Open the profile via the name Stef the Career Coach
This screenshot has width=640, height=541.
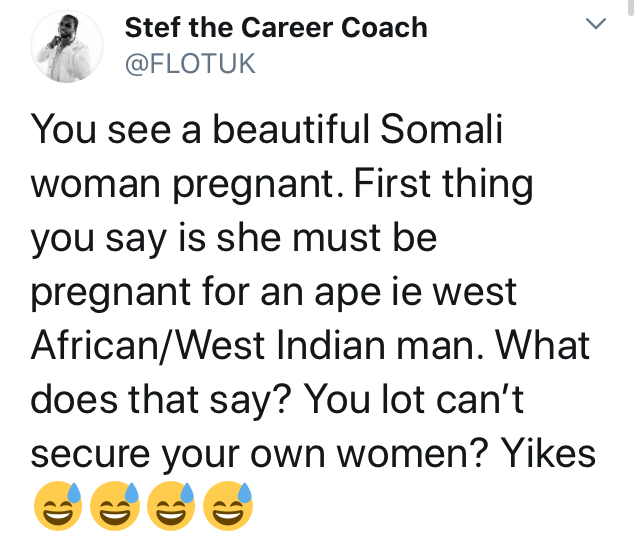point(276,28)
